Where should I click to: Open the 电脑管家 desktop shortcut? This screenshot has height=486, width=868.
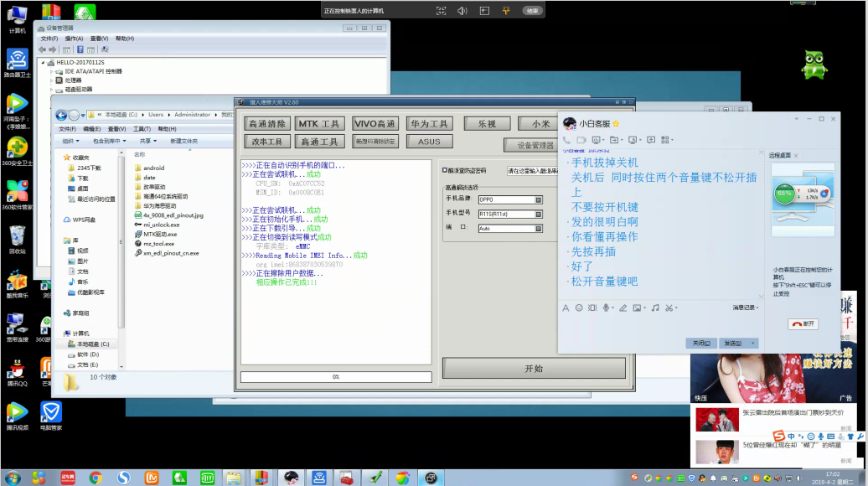coord(51,416)
